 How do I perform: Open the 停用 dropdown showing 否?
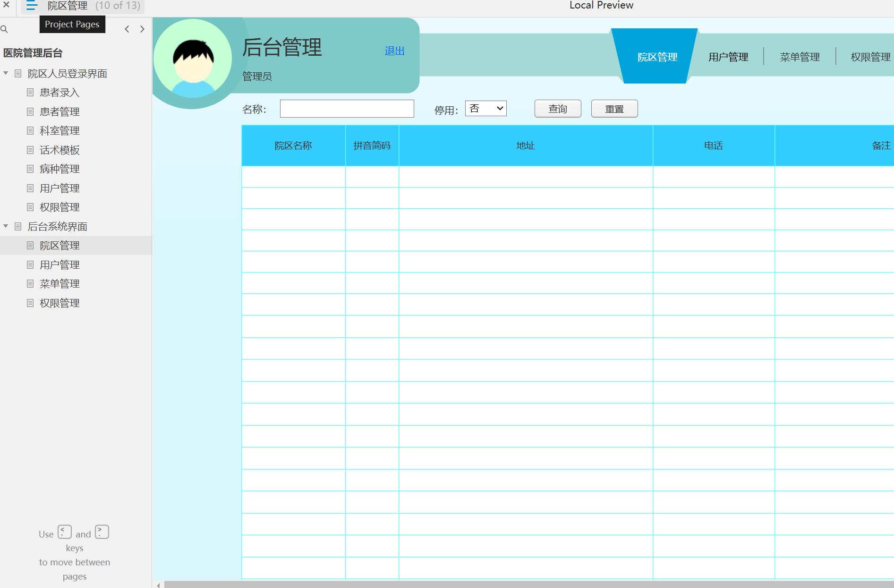(x=486, y=109)
